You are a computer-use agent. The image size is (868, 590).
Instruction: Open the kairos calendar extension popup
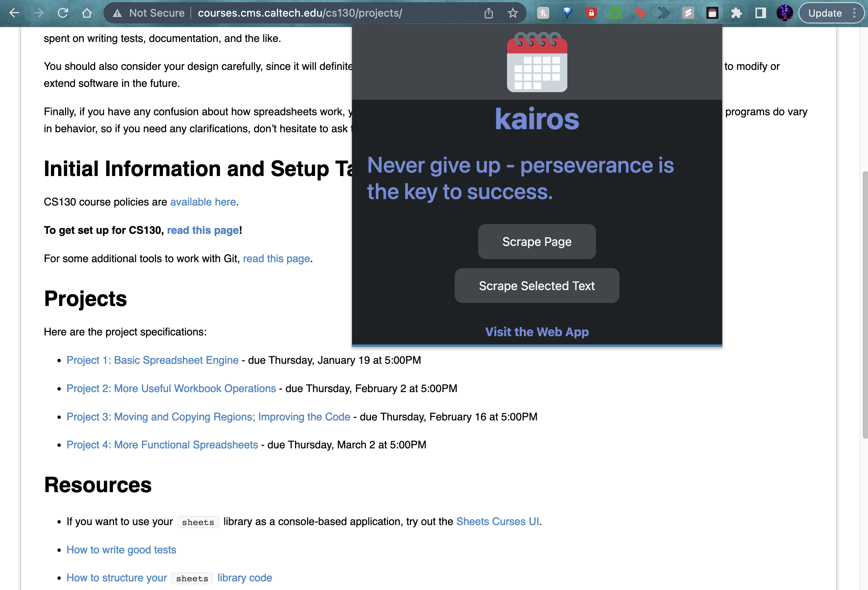click(x=712, y=12)
